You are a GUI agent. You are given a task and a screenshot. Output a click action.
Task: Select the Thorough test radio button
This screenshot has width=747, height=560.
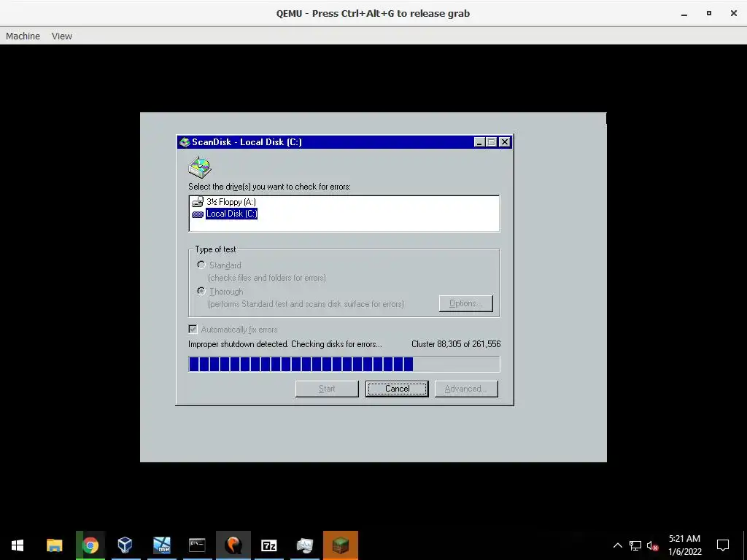click(x=201, y=291)
